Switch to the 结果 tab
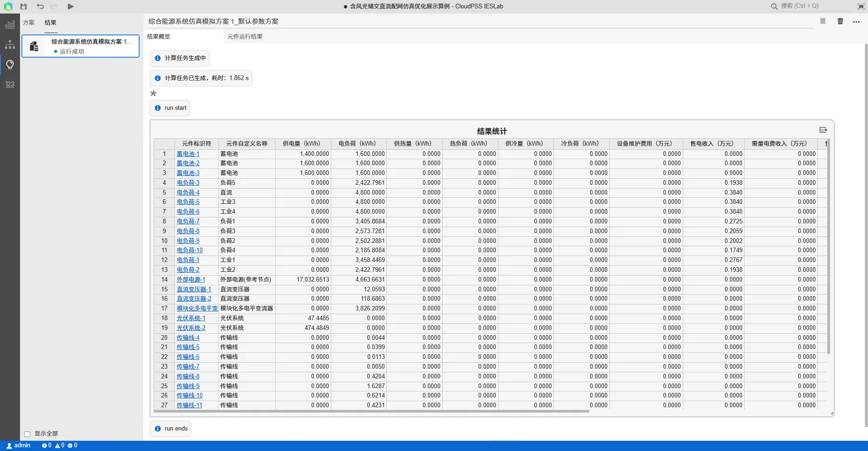Screen dimensions: 868x451 point(50,22)
